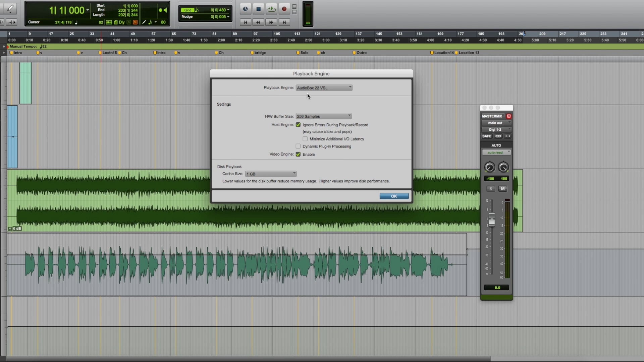Open the auto read automation mode selector
The height and width of the screenshot is (362, 644).
[496, 152]
